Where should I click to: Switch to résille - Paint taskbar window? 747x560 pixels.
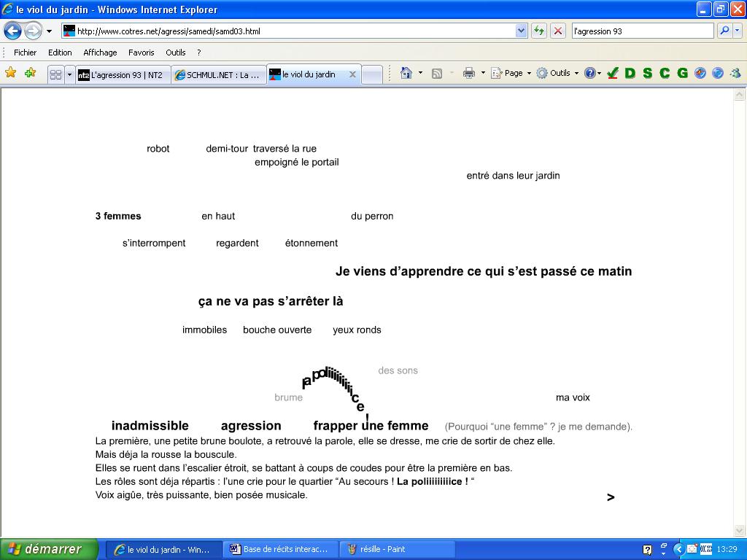398,550
